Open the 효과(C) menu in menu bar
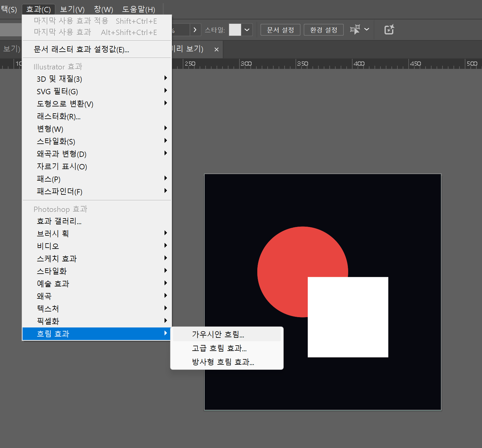The height and width of the screenshot is (448, 482). click(x=39, y=9)
